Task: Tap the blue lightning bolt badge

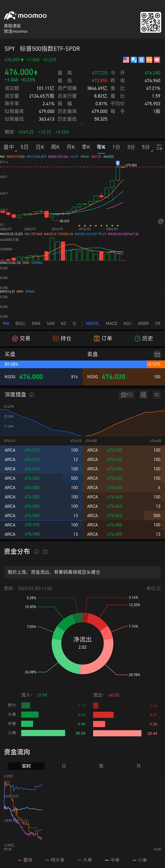Action: (x=134, y=60)
